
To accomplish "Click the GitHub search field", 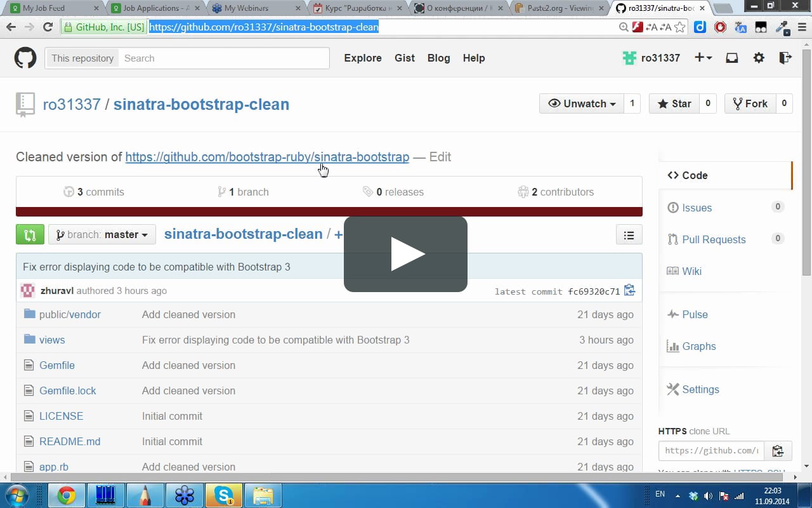I will 224,58.
